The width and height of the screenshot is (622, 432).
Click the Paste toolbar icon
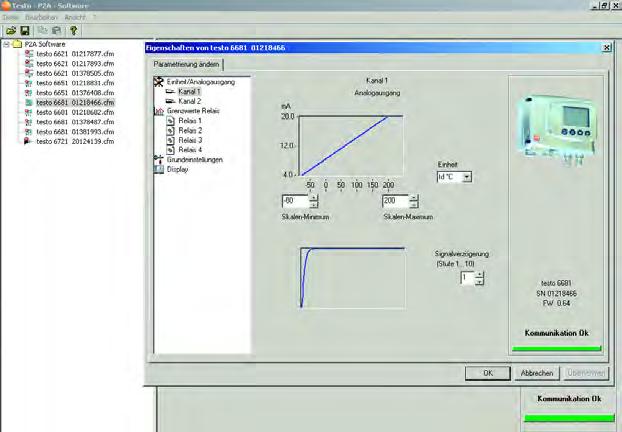coord(56,31)
